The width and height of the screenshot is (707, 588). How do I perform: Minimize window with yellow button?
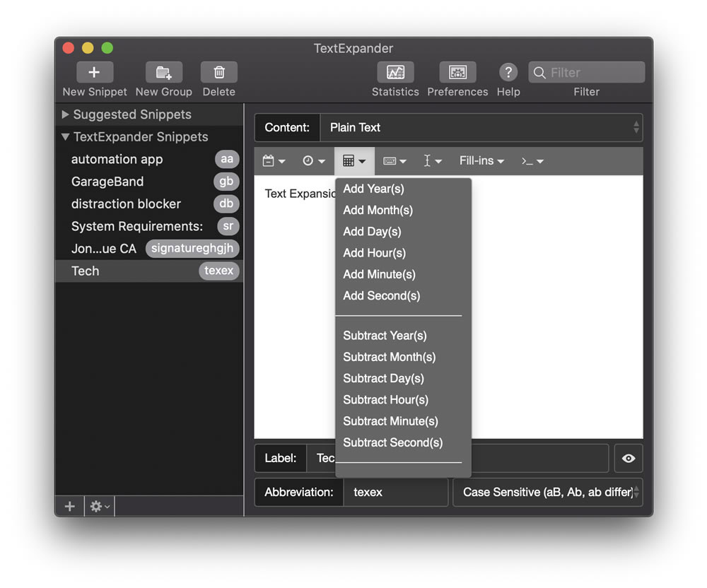point(88,48)
